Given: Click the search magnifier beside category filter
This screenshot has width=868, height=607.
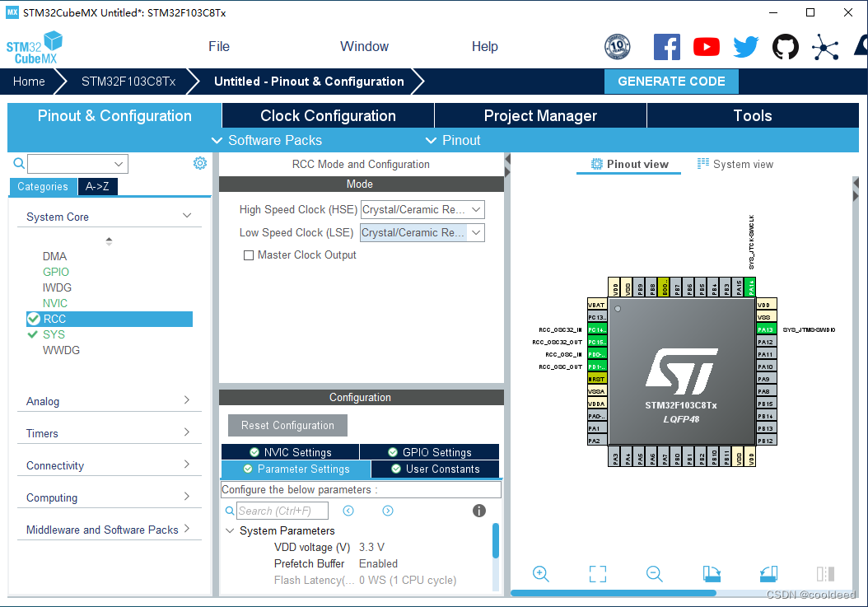Looking at the screenshot, I should [x=19, y=163].
